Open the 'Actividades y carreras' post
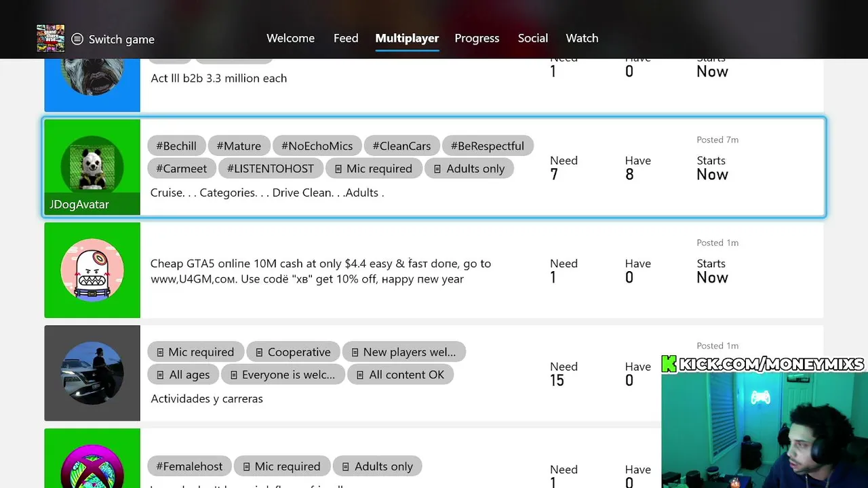Screen dimensions: 868x488 [x=207, y=399]
